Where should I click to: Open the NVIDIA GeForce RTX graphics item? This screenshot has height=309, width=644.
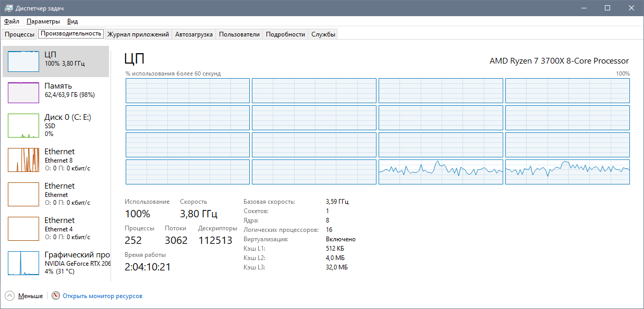(x=56, y=263)
